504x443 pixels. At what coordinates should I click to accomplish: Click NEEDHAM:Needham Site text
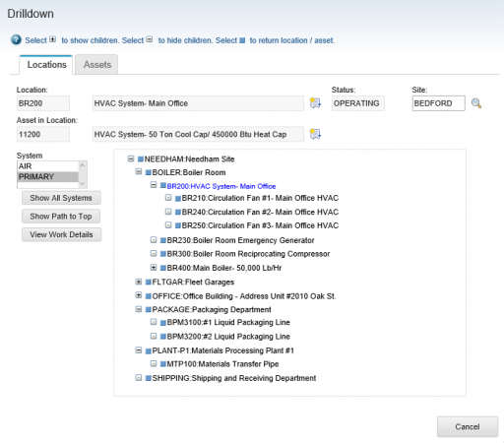coord(189,159)
